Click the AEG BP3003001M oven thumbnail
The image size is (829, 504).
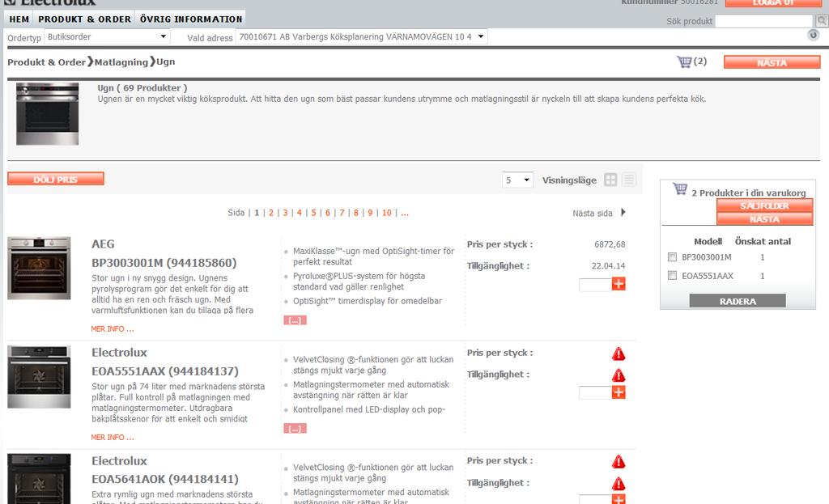pyautogui.click(x=39, y=268)
